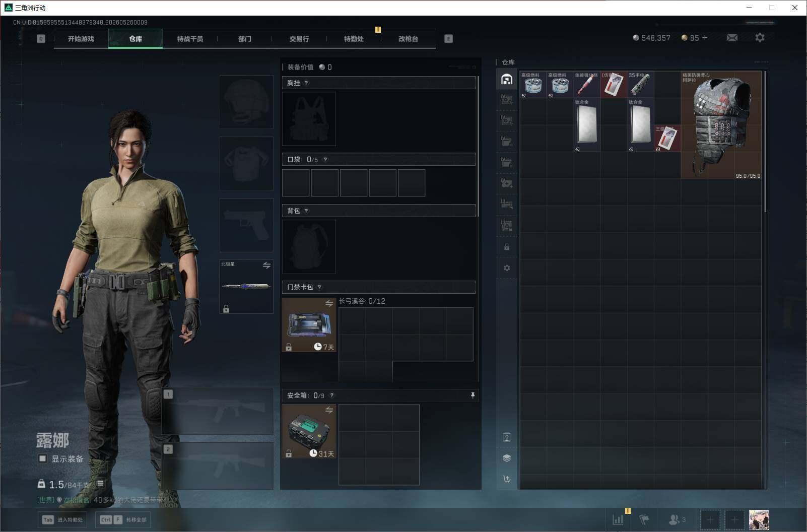The image size is (807, 532).
Task: Open the statistics bar chart icon
Action: [x=618, y=519]
